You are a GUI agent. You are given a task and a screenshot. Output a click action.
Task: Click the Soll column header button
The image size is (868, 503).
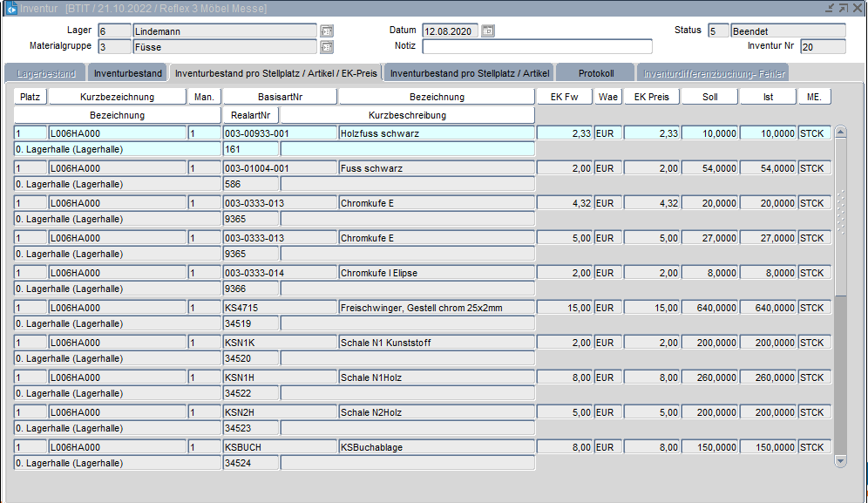[709, 97]
